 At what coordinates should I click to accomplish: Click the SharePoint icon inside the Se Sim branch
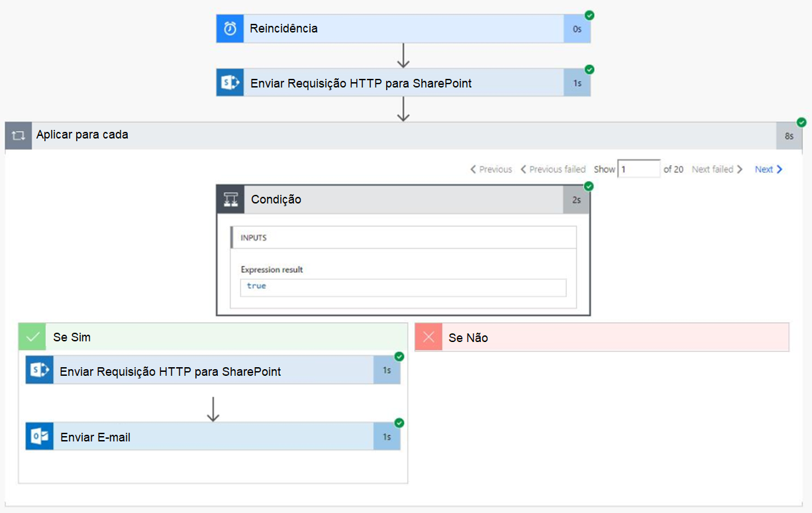[39, 370]
